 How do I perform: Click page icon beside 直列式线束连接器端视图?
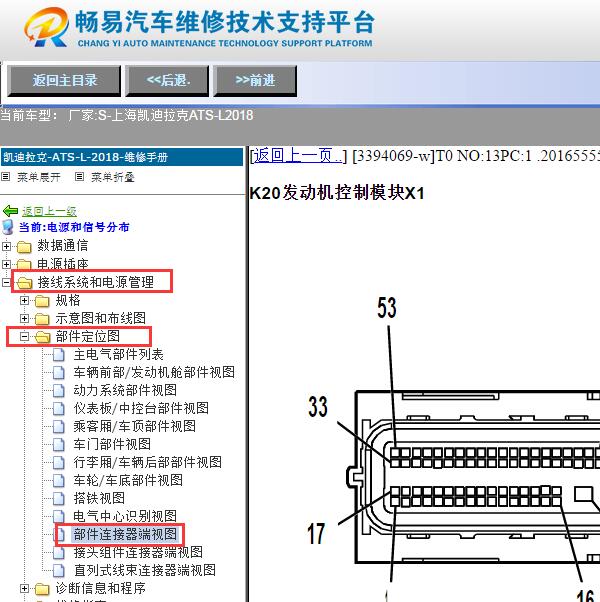59,571
